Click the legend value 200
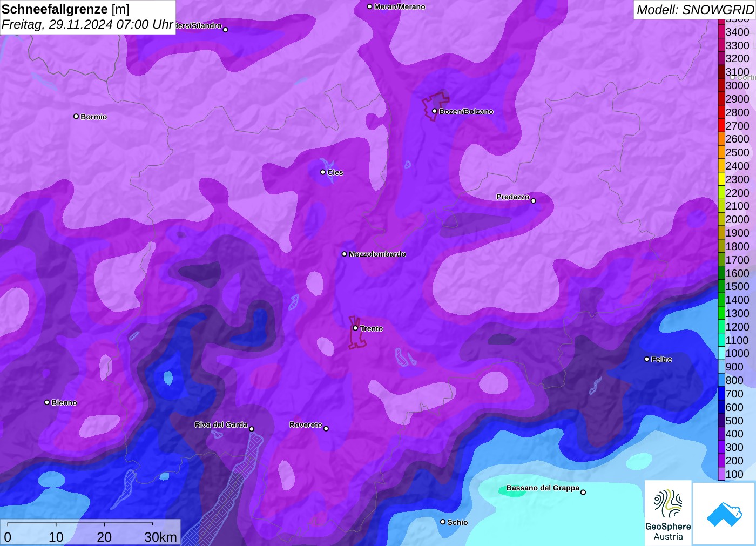756x546 pixels. pos(734,461)
